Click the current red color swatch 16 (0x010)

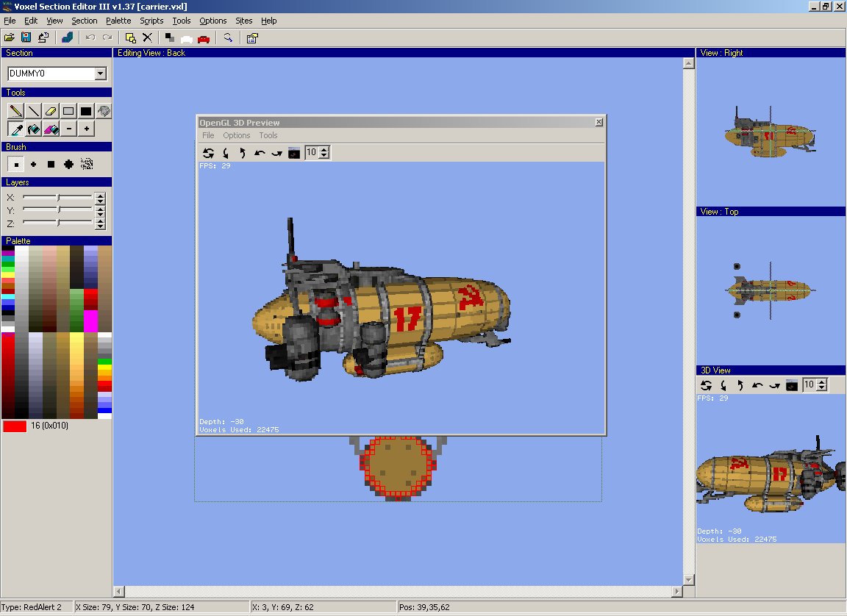pyautogui.click(x=15, y=426)
